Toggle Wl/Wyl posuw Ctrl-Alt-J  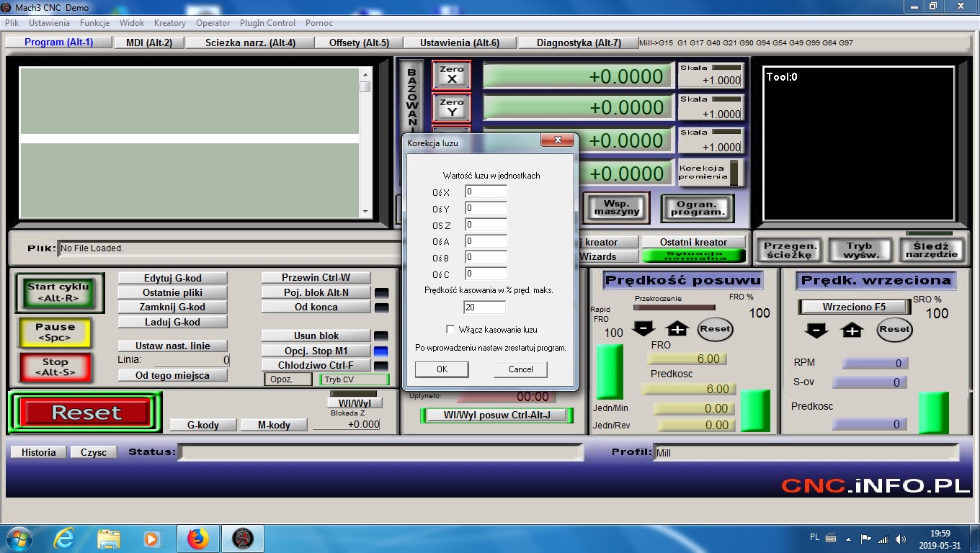[x=496, y=415]
